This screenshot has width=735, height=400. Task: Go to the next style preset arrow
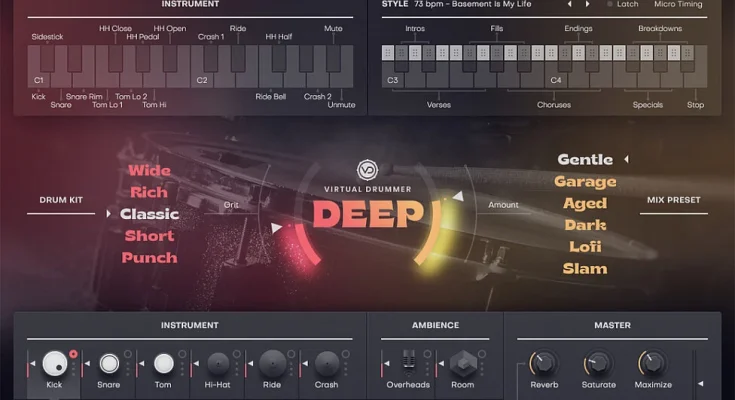click(x=589, y=4)
